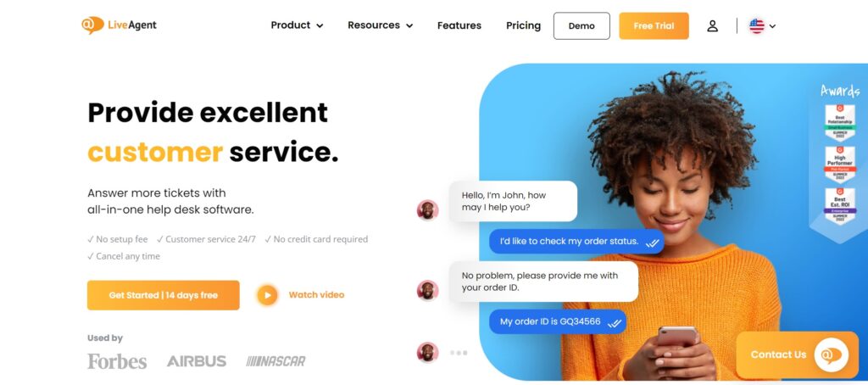Expand the Product dropdown menu
This screenshot has height=385, width=868.
(x=297, y=25)
